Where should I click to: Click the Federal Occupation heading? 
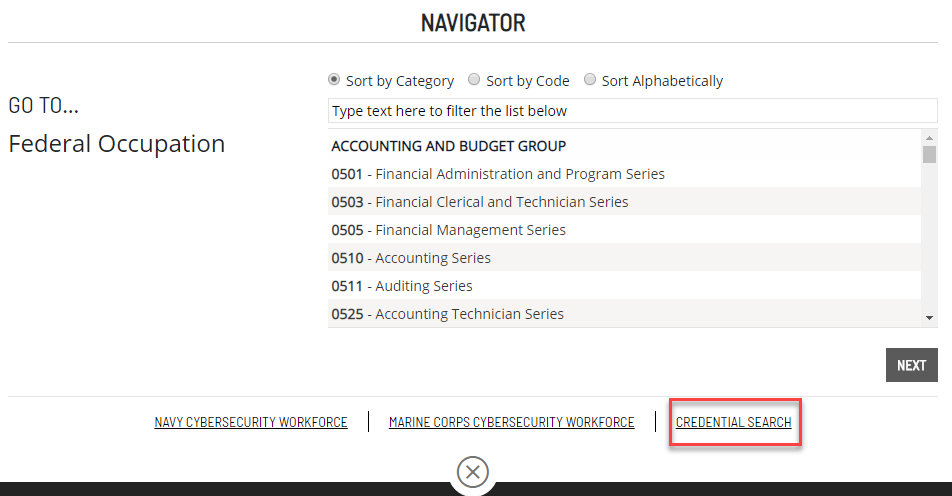(117, 144)
